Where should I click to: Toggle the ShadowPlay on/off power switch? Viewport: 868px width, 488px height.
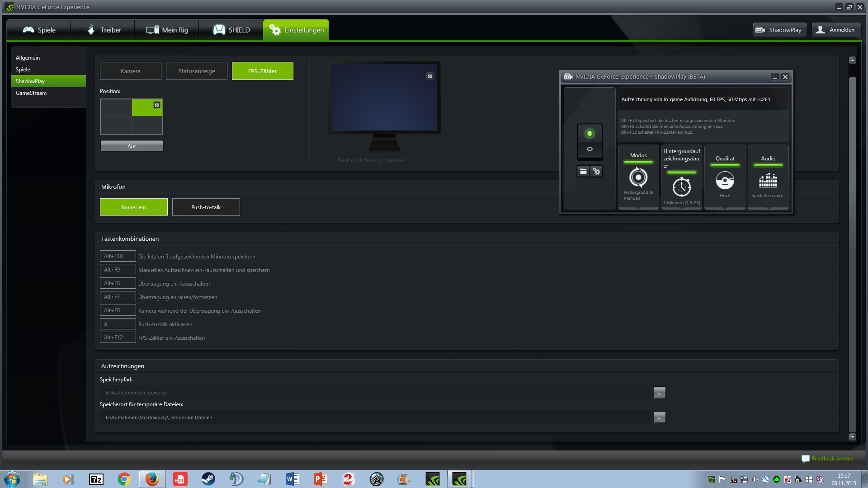point(590,141)
